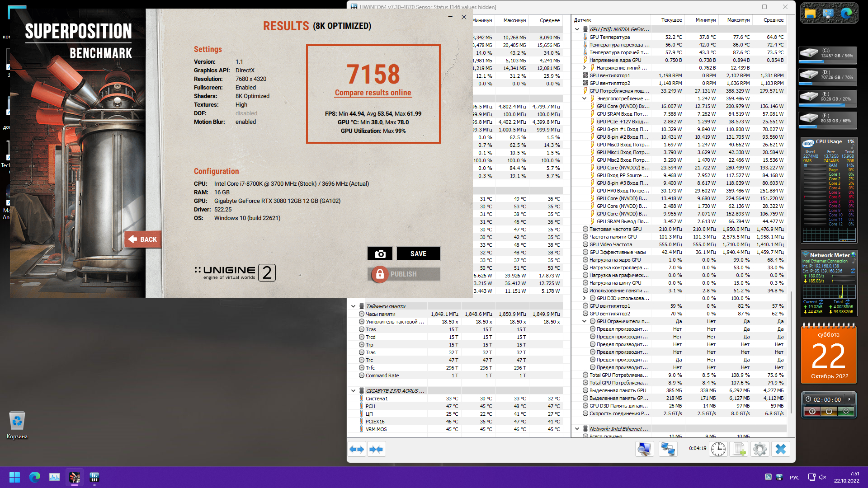Screen dimensions: 868x488
Task: Expand the GPU D3D usage row
Action: (585, 298)
